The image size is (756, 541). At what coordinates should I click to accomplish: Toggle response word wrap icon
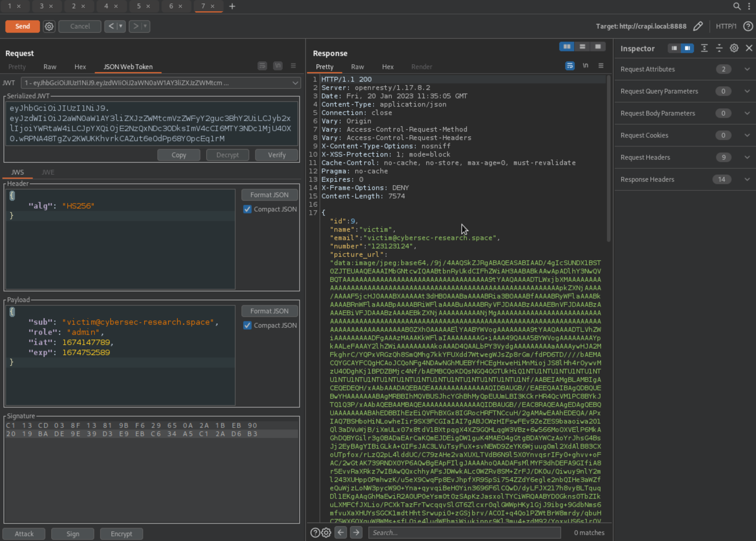(570, 66)
